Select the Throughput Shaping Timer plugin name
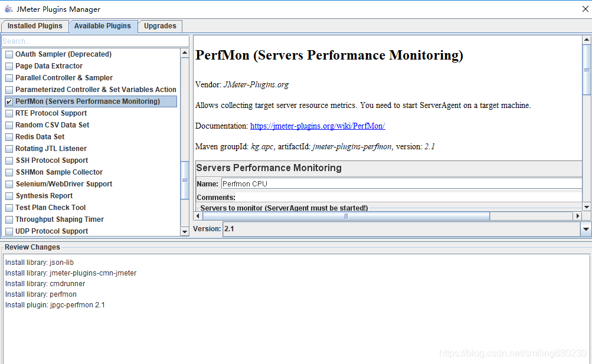This screenshot has width=592, height=364. click(59, 219)
